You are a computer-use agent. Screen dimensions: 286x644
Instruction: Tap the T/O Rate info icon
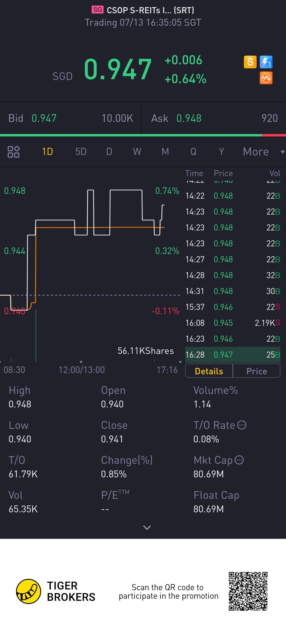(x=242, y=425)
